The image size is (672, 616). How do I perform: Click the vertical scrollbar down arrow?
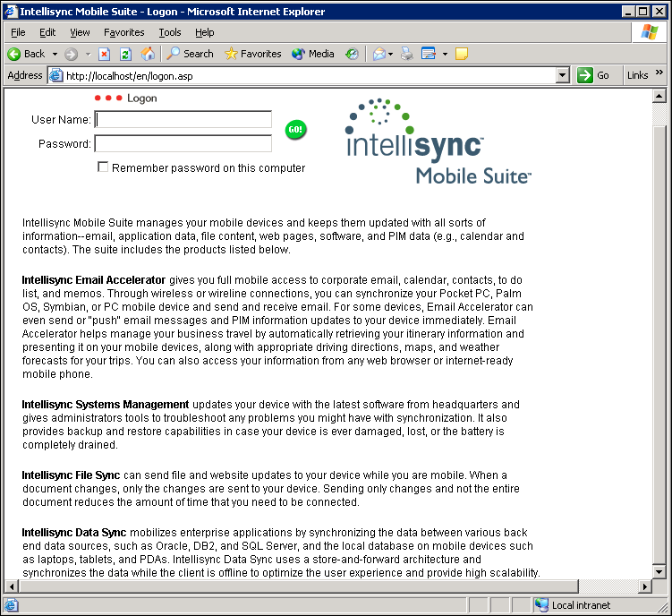[x=659, y=571]
